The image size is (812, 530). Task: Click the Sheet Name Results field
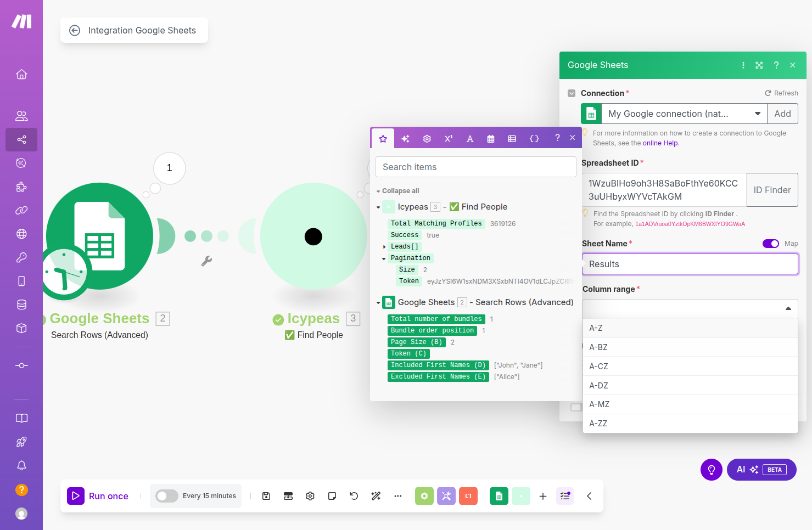[690, 264]
